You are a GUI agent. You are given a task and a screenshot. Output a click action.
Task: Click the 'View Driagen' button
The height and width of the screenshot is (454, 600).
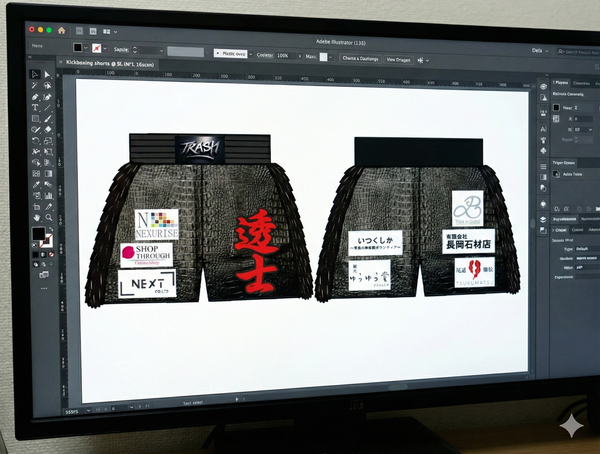(398, 60)
